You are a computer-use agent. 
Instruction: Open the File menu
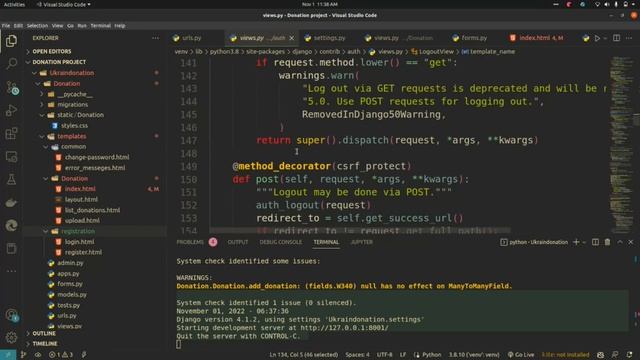click(6, 25)
